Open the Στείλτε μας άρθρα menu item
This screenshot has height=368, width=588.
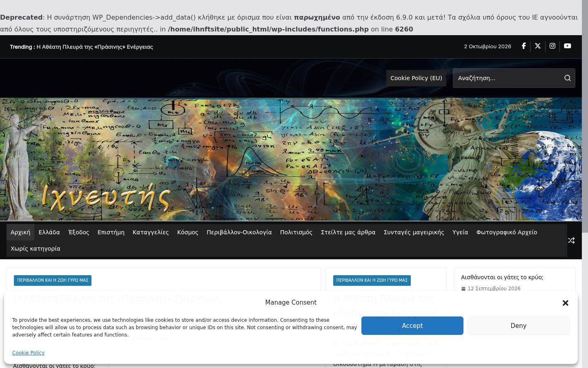348,232
